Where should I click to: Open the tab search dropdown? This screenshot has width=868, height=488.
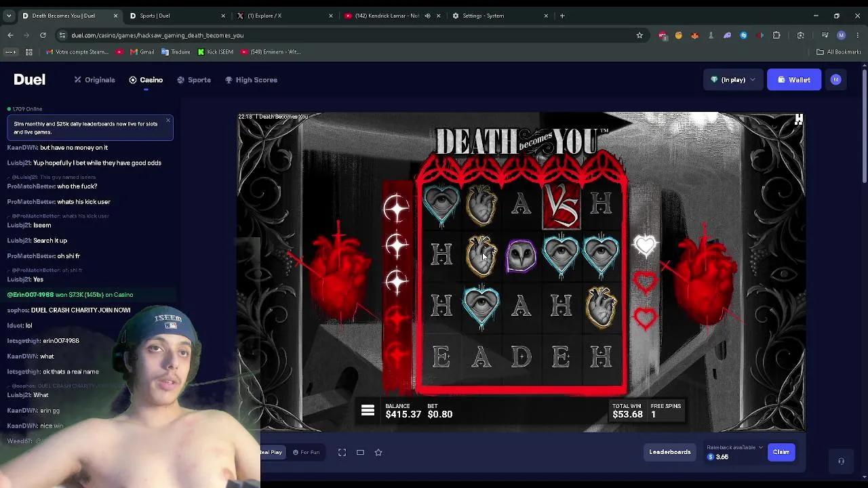[x=9, y=16]
